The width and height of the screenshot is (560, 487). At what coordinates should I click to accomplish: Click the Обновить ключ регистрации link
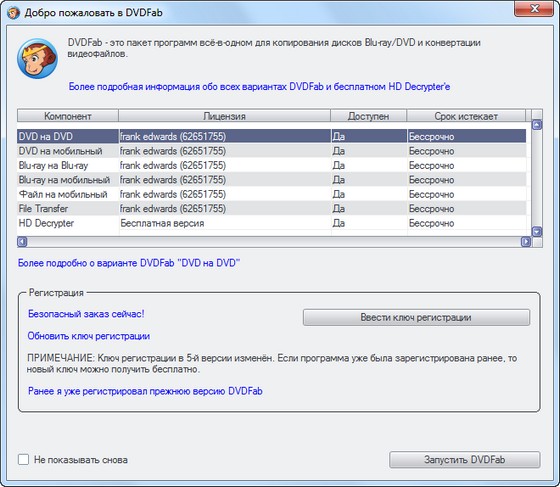click(x=89, y=336)
